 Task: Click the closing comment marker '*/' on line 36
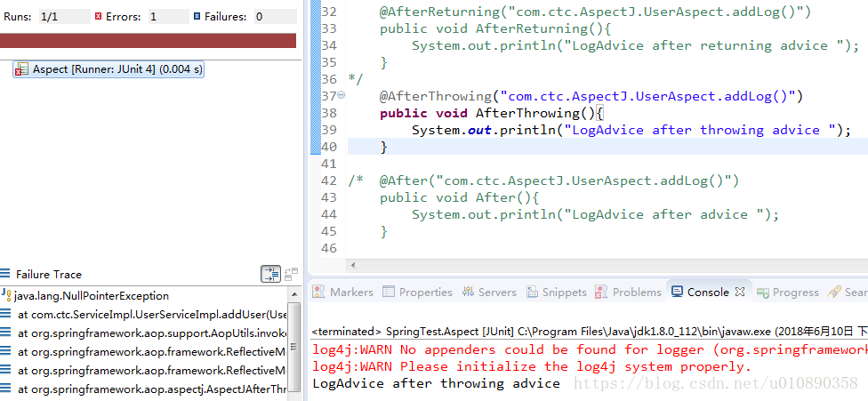tap(356, 79)
